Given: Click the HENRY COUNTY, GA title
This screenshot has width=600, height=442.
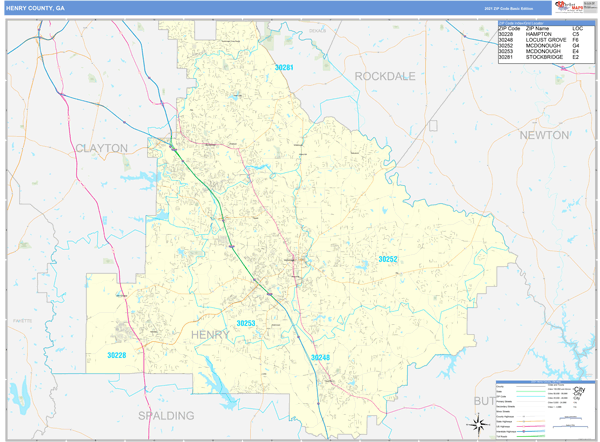Looking at the screenshot, I should click(36, 8).
